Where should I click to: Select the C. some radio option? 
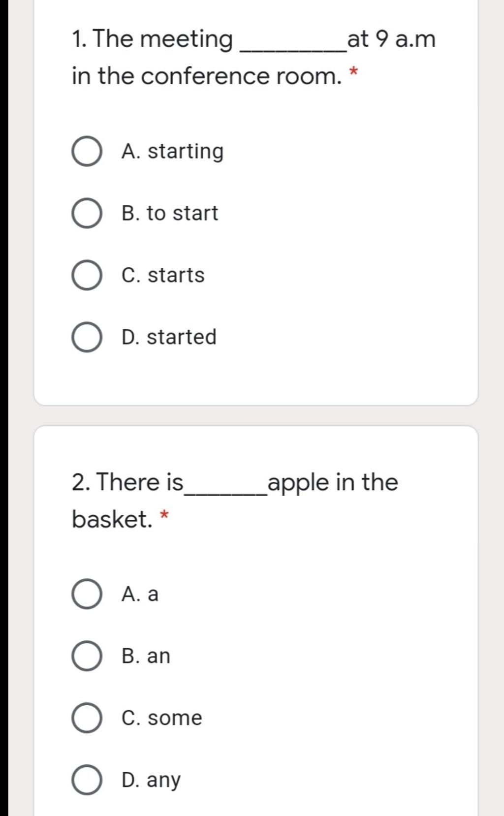pos(87,718)
